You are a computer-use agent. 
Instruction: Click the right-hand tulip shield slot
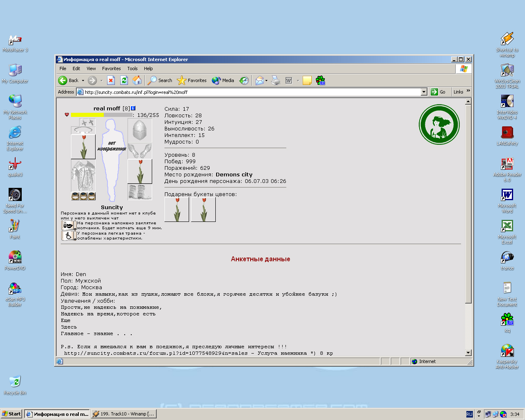140,171
